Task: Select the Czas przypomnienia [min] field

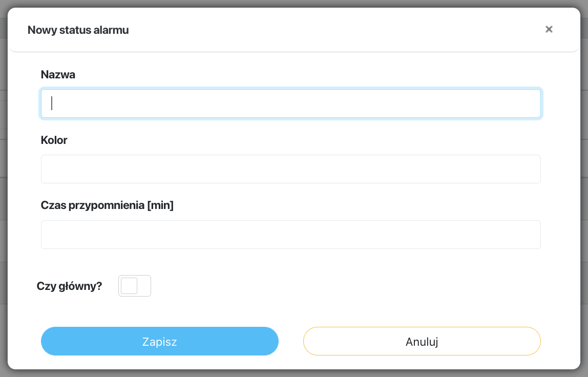Action: [290, 234]
